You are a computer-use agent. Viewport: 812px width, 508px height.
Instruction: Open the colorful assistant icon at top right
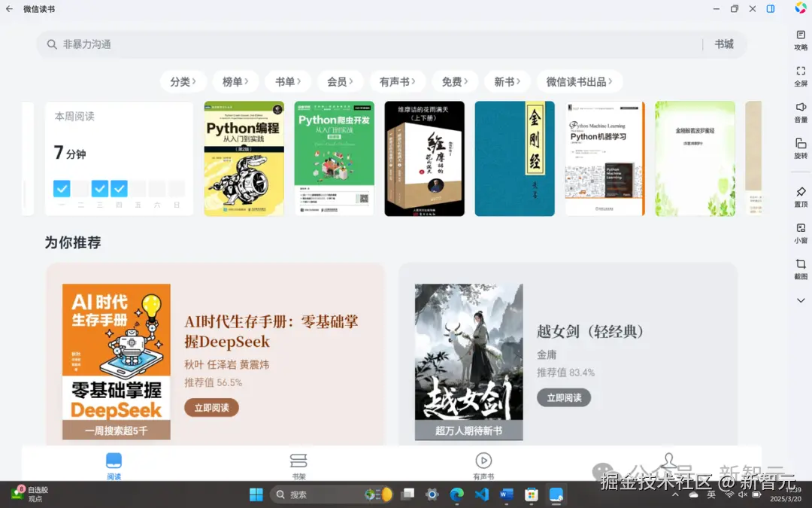801,8
